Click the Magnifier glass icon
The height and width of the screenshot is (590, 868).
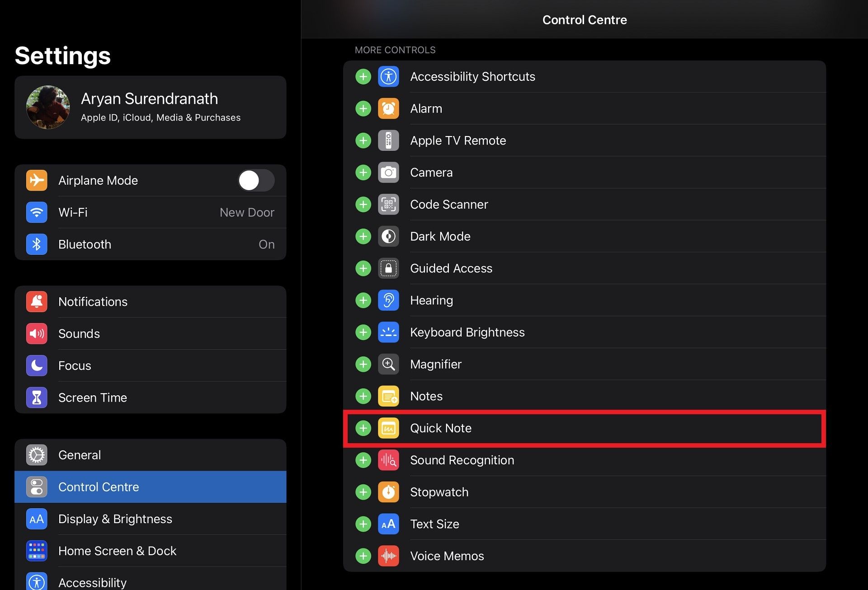[x=388, y=364]
